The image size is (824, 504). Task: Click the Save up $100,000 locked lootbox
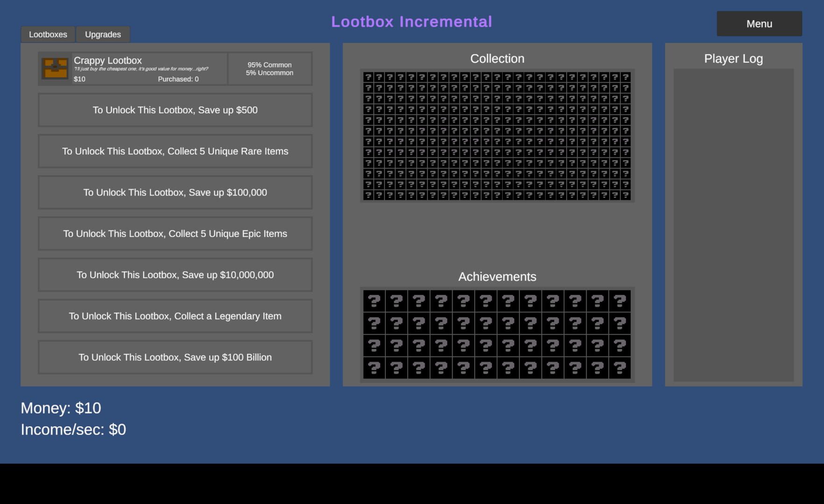click(x=175, y=192)
